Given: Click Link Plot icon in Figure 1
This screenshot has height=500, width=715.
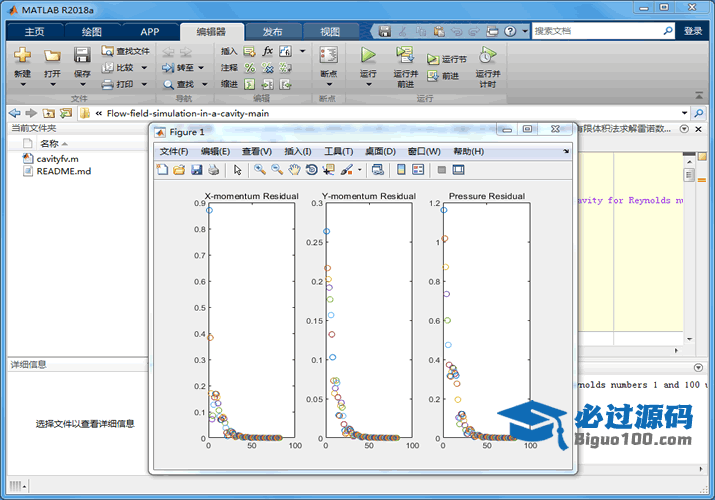Looking at the screenshot, I should pyautogui.click(x=378, y=170).
